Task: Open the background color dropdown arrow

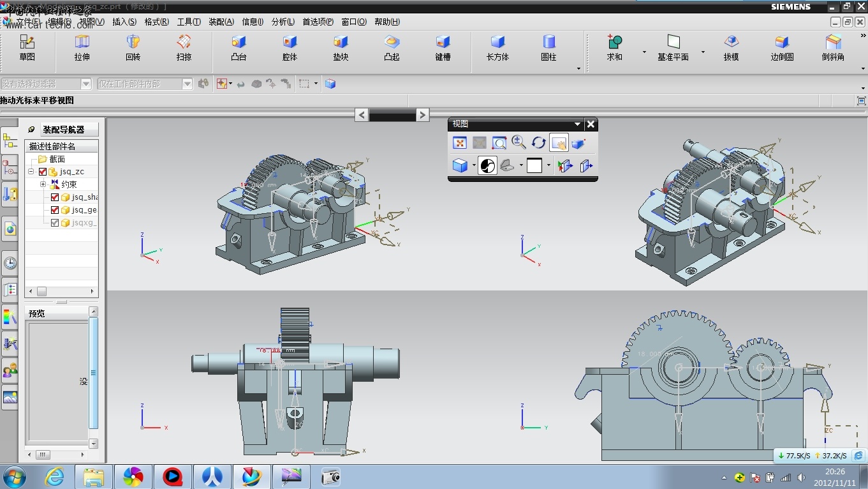Action: (548, 166)
